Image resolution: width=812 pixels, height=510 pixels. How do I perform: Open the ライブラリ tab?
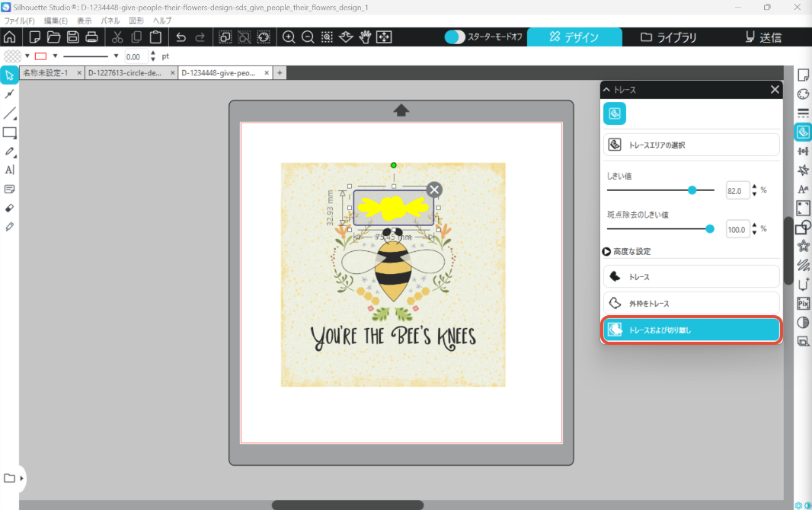(x=669, y=37)
